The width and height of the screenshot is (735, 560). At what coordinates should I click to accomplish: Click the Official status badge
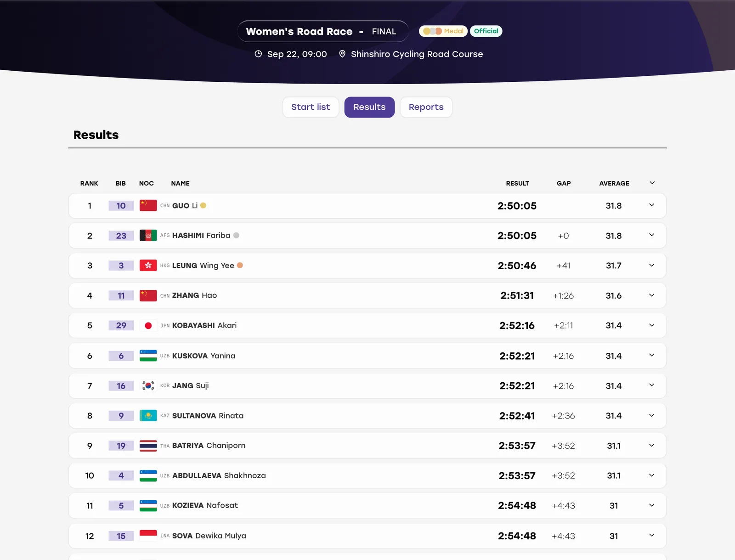(486, 31)
